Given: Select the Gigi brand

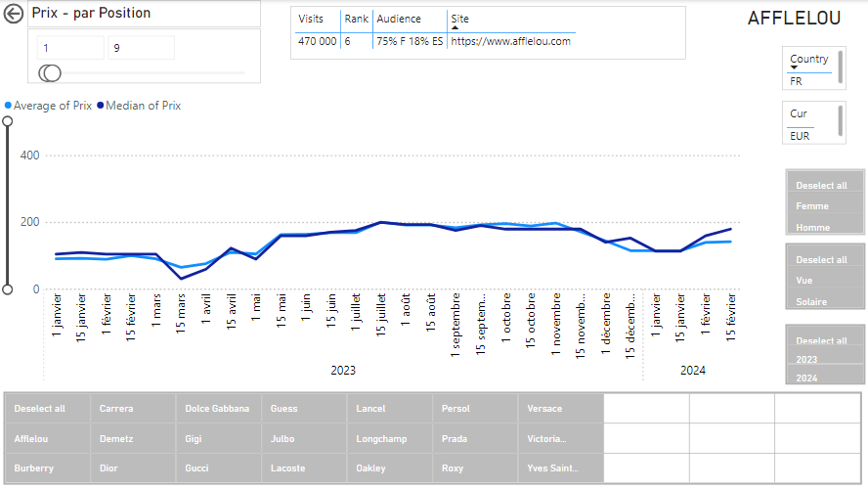Looking at the screenshot, I should 218,438.
